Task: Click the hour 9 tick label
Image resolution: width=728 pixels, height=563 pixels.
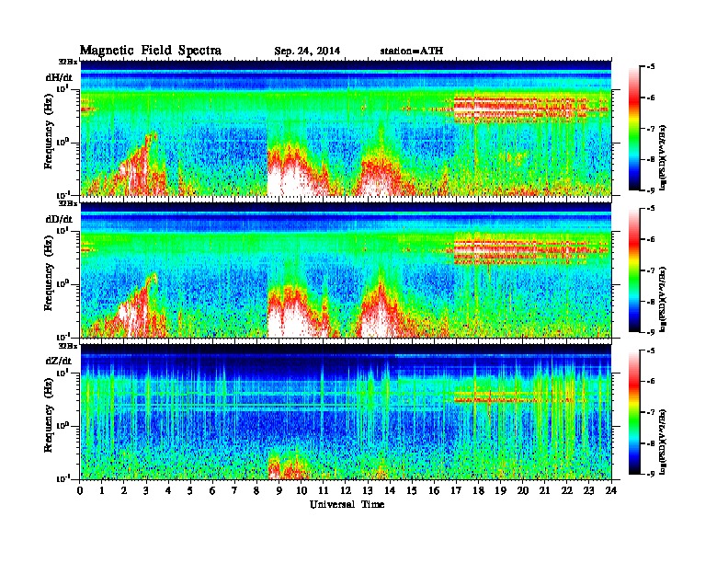Action: point(279,490)
